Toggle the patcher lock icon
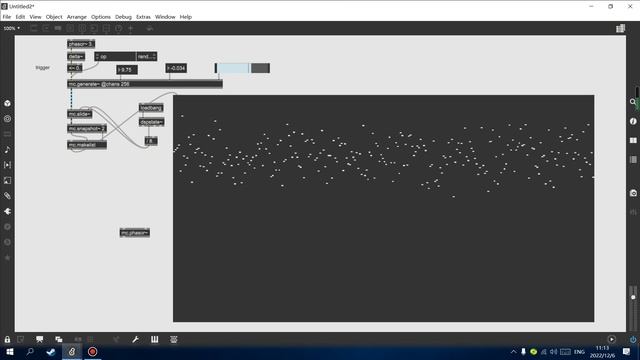This screenshot has height=360, width=640. click(7, 339)
